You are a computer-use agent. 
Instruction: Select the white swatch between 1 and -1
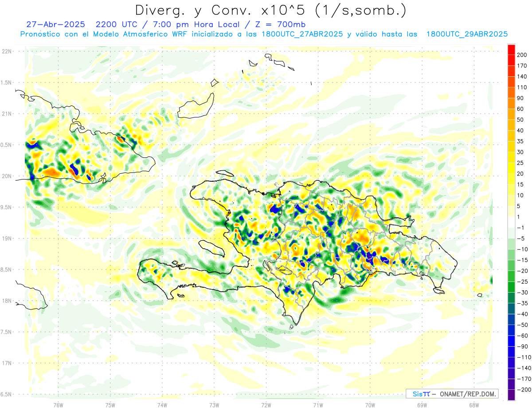click(511, 222)
